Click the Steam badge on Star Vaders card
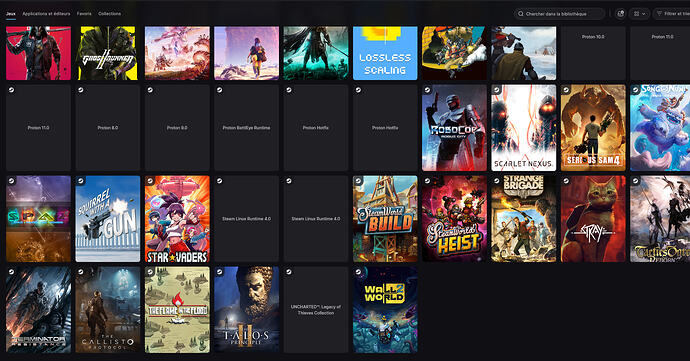Screen dimensions: 690x361 click(x=150, y=180)
